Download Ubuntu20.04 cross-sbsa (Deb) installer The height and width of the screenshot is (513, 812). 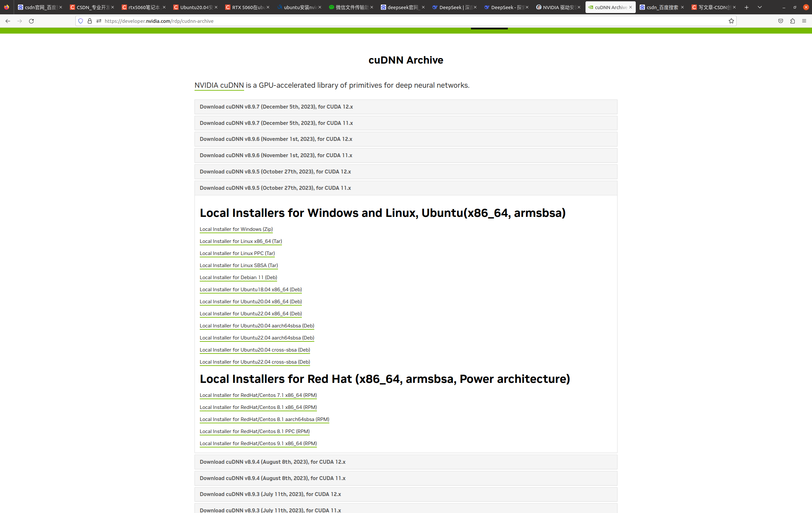point(255,350)
